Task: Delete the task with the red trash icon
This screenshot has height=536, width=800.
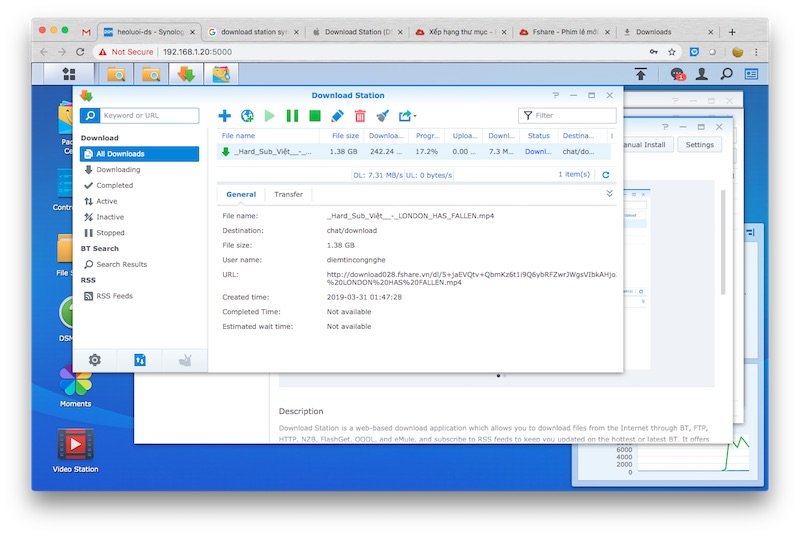Action: click(360, 116)
